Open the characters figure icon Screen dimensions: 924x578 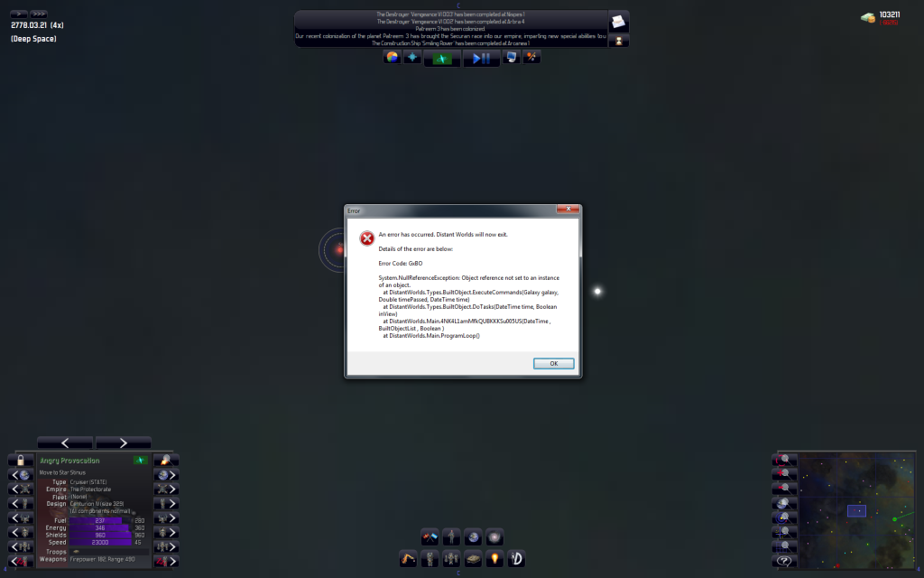(451, 536)
